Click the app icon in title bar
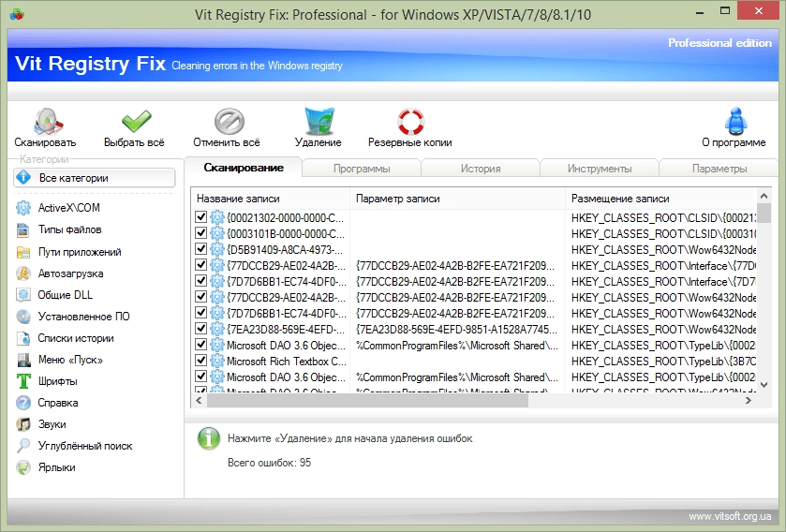The image size is (786, 532). point(17,13)
